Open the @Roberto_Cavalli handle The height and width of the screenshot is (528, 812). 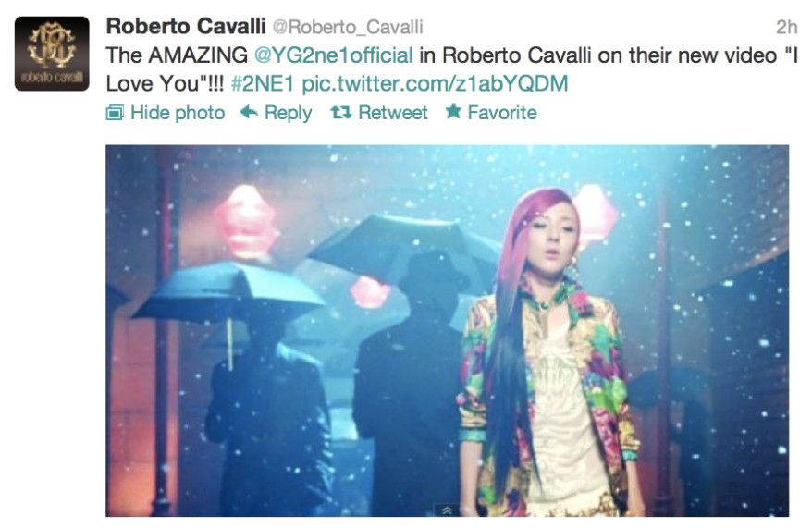coord(348,27)
